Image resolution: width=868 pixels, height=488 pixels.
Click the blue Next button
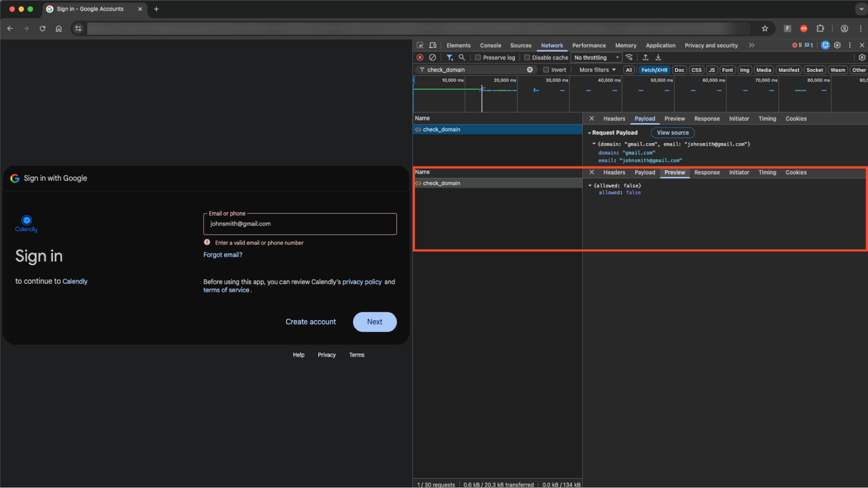pyautogui.click(x=374, y=322)
